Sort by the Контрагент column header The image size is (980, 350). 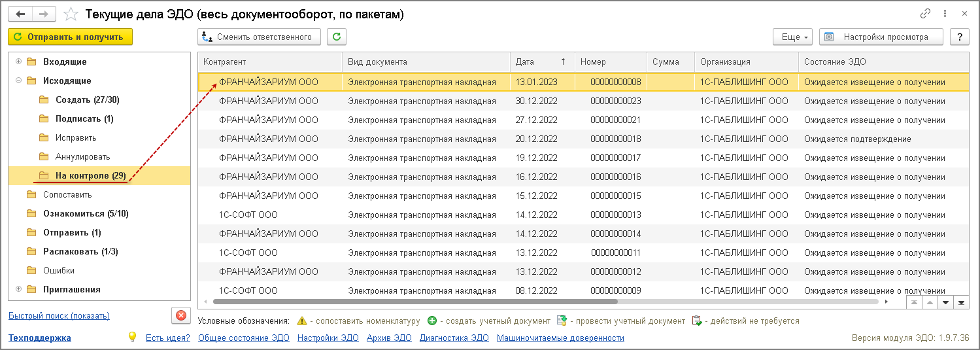tap(270, 61)
